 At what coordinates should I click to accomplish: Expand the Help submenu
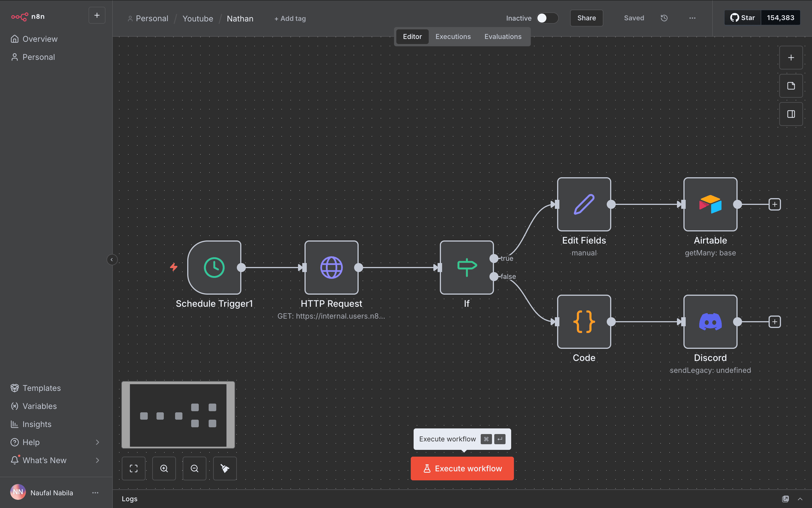pos(98,442)
